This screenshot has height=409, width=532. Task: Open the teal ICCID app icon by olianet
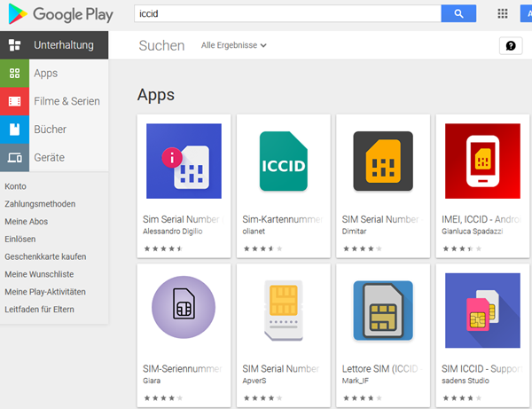(284, 161)
